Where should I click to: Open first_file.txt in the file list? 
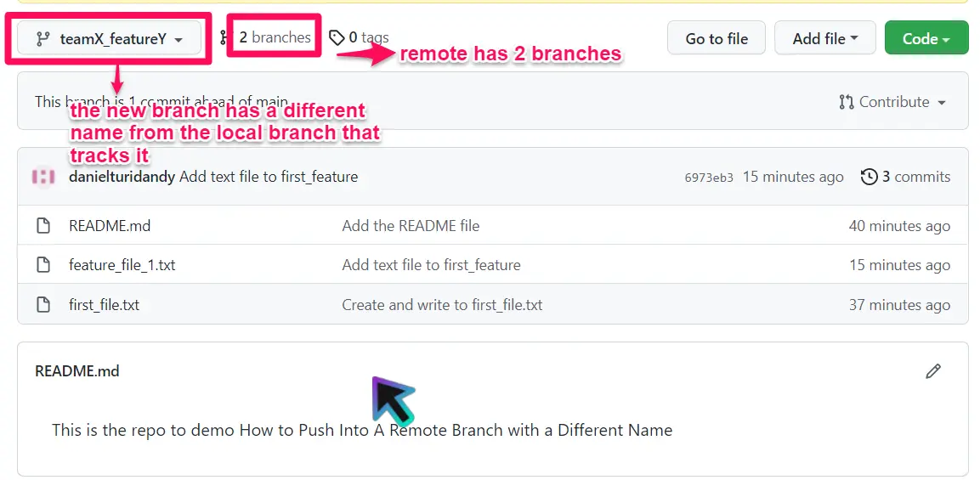click(104, 305)
